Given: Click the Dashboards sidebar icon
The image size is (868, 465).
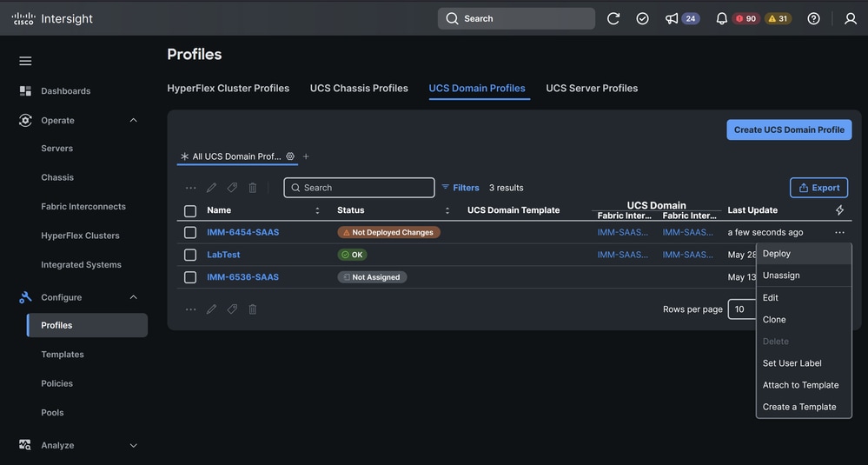Looking at the screenshot, I should pos(25,90).
